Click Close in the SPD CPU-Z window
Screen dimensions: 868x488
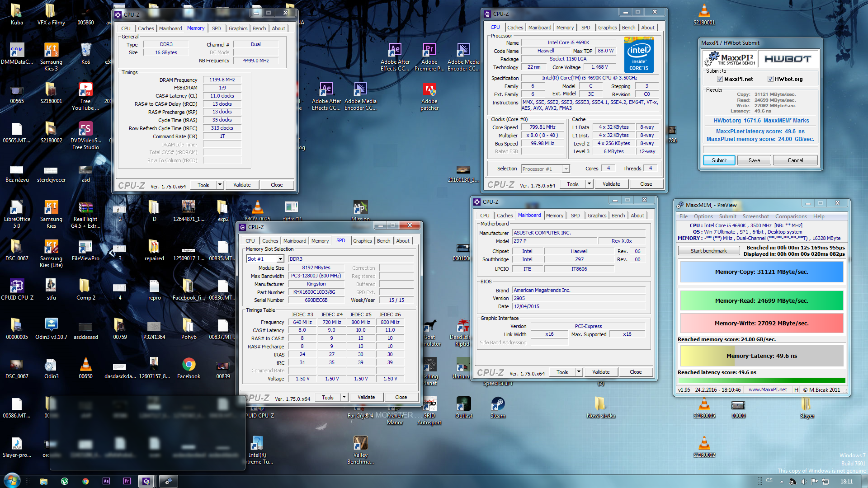[401, 397]
